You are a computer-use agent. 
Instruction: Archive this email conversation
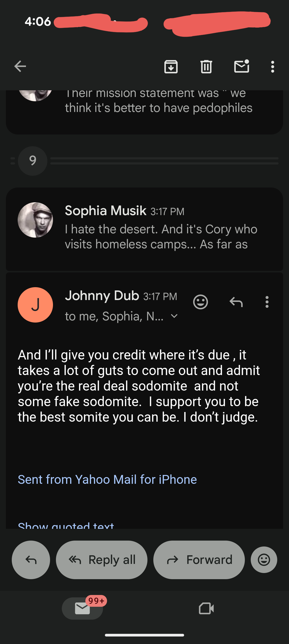pos(171,66)
